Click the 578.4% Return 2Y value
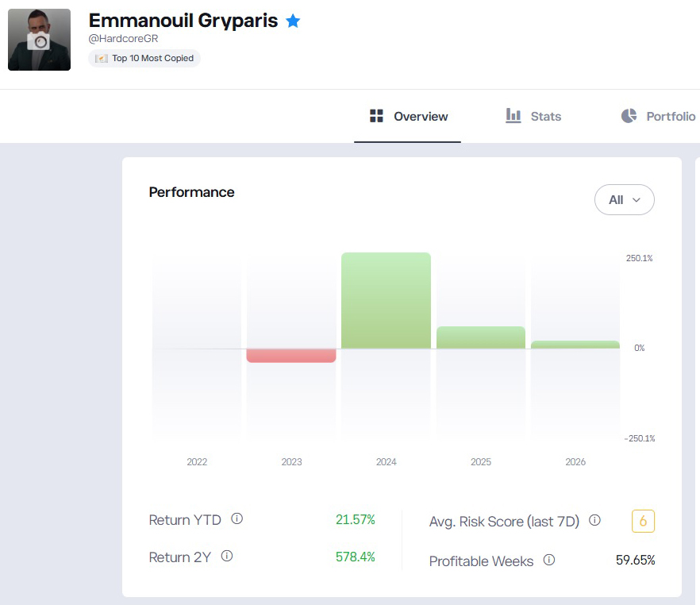 (355, 557)
